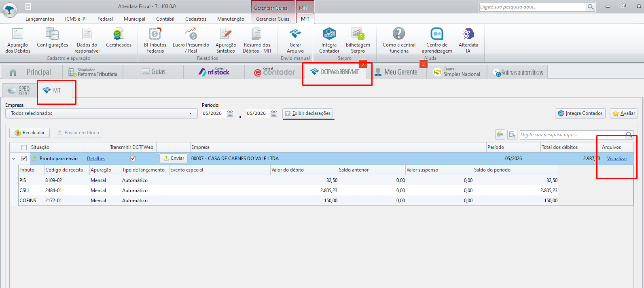
Task: Open Configurações in the ribbon
Action: coord(52,37)
